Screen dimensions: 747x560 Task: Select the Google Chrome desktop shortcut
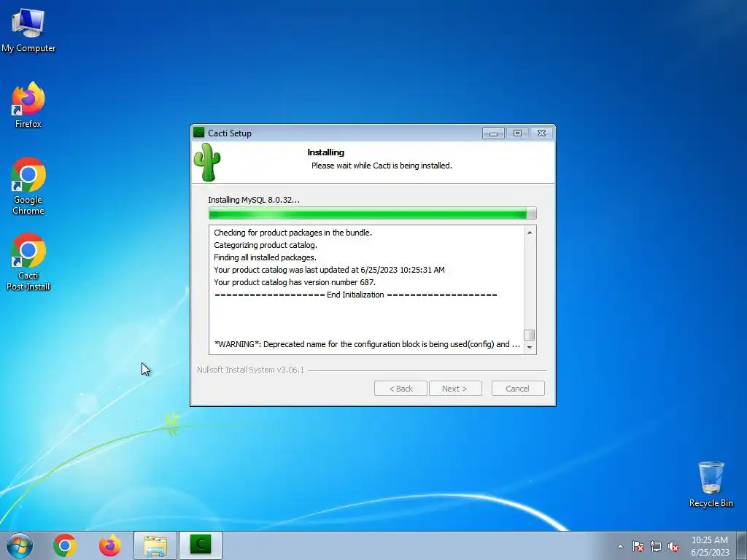tap(28, 186)
